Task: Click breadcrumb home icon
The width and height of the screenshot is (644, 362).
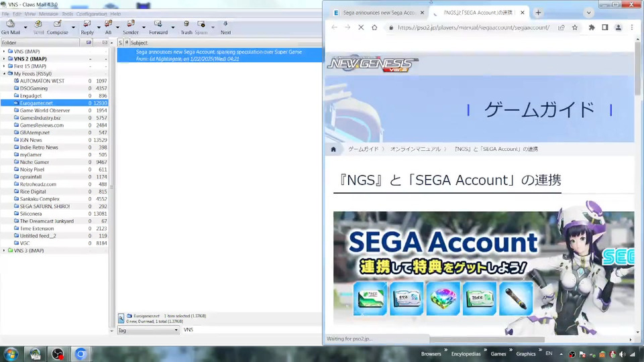Action: [x=333, y=149]
